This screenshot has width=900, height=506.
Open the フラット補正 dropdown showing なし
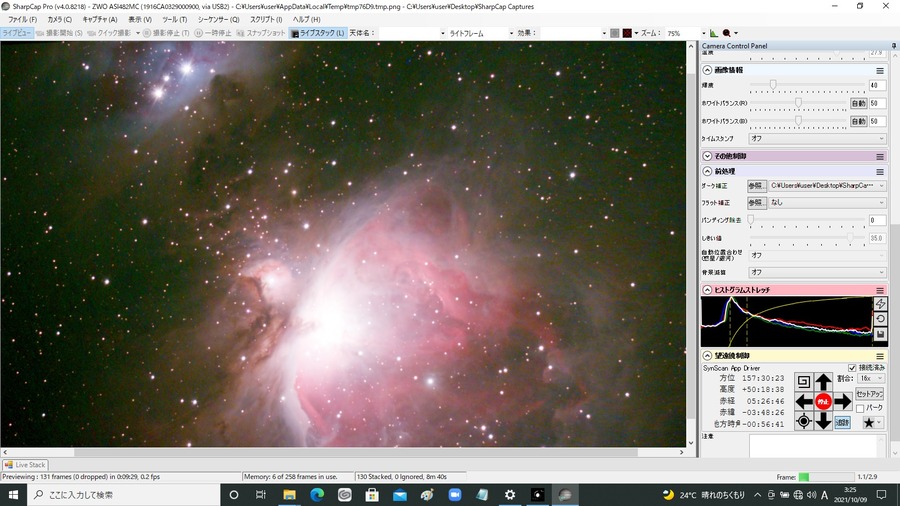(827, 203)
